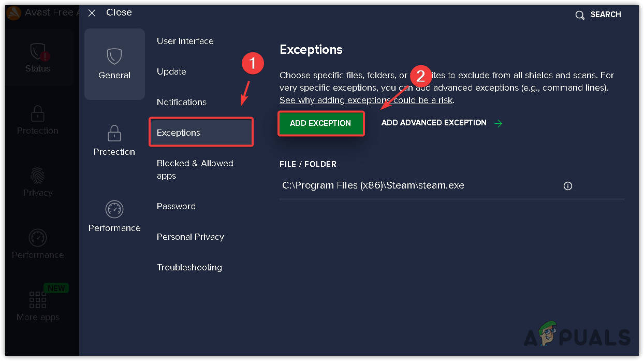The image size is (644, 361).
Task: Click the General shield icon
Action: click(x=114, y=56)
